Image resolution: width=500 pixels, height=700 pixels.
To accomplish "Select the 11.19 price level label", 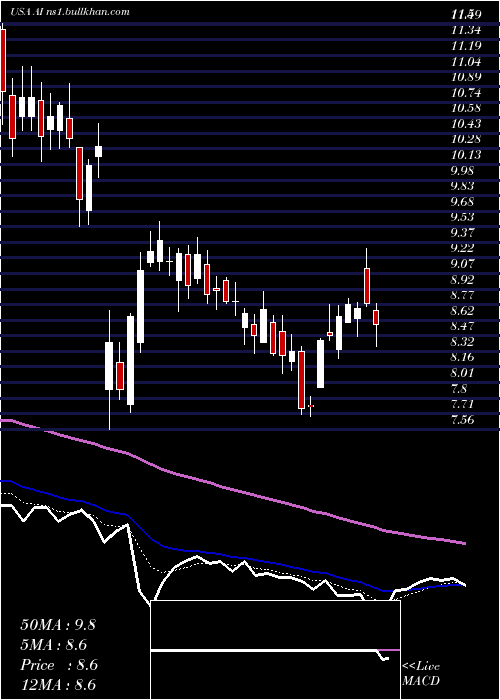I will [466, 46].
